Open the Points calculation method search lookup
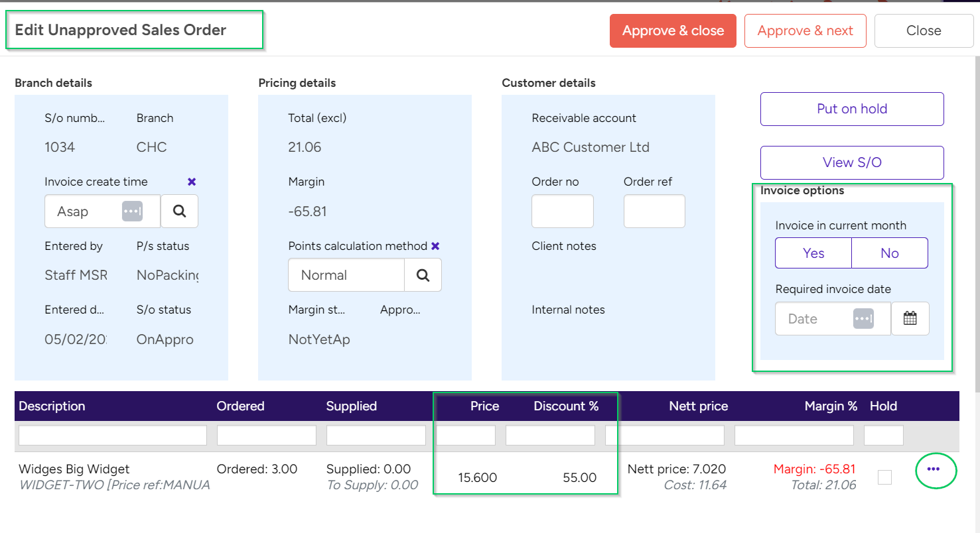This screenshot has width=980, height=533. coord(423,274)
